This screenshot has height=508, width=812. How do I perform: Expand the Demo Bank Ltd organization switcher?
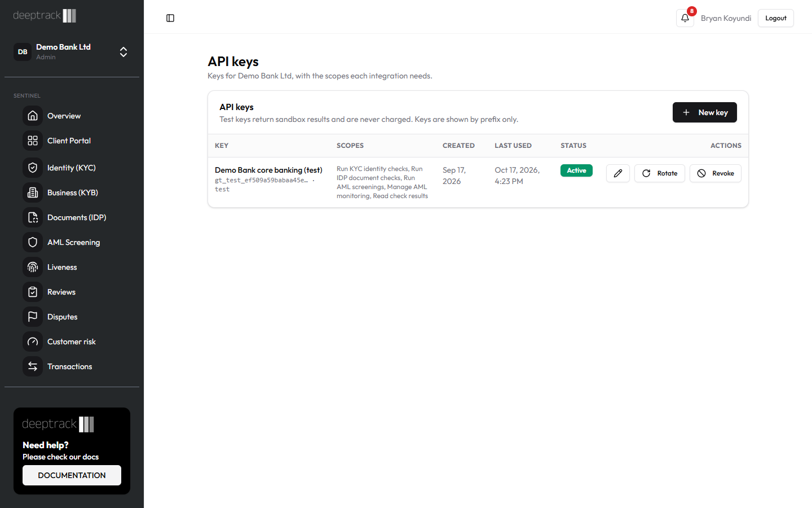click(x=123, y=52)
